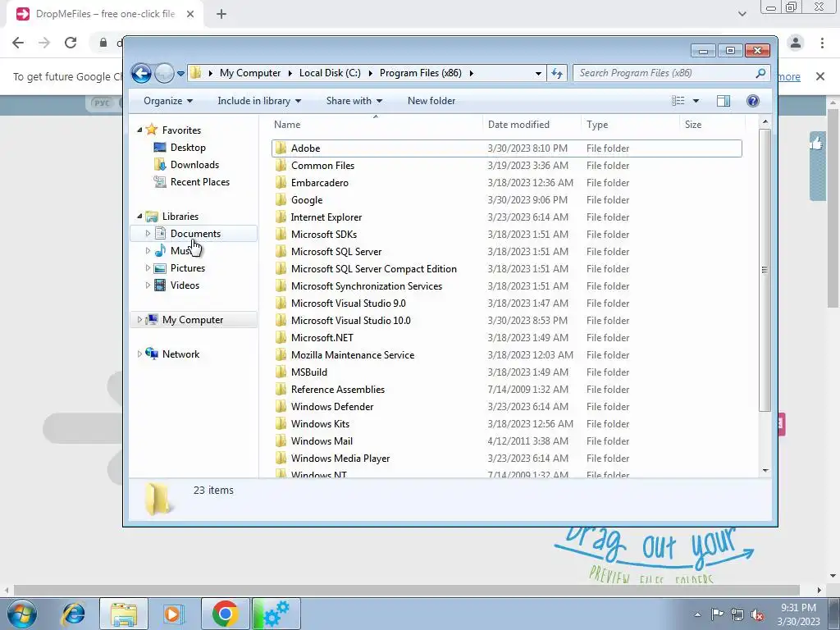Open the Include in library menu
840x630 pixels.
[259, 101]
